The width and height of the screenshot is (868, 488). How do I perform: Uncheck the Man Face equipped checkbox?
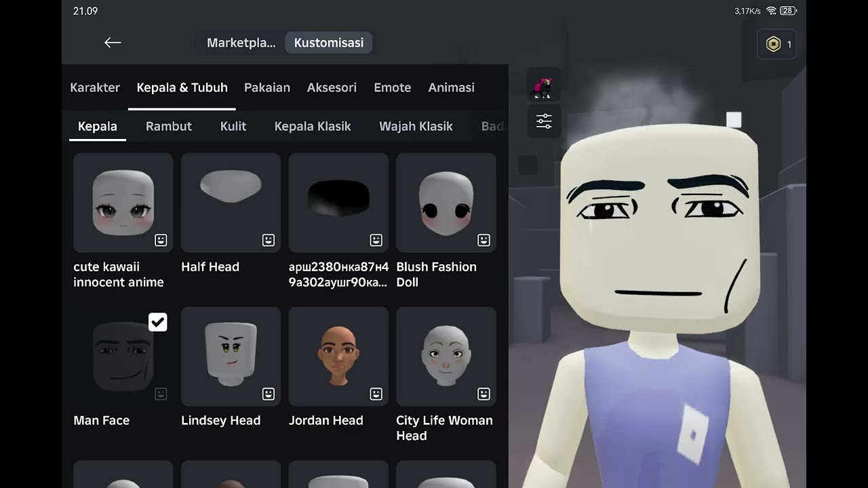click(158, 322)
